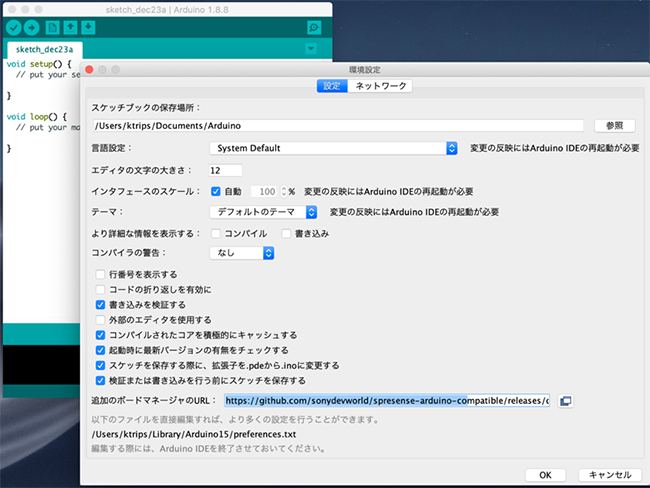Screen dimensions: 650x488
Task: Open the テーマ デフォルトのテーマ dropdown
Action: [x=263, y=212]
